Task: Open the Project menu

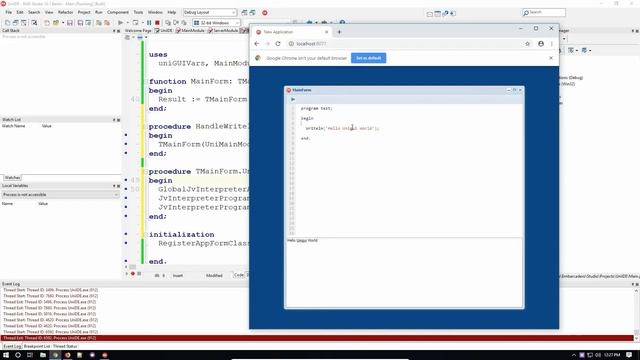Action: [84, 13]
